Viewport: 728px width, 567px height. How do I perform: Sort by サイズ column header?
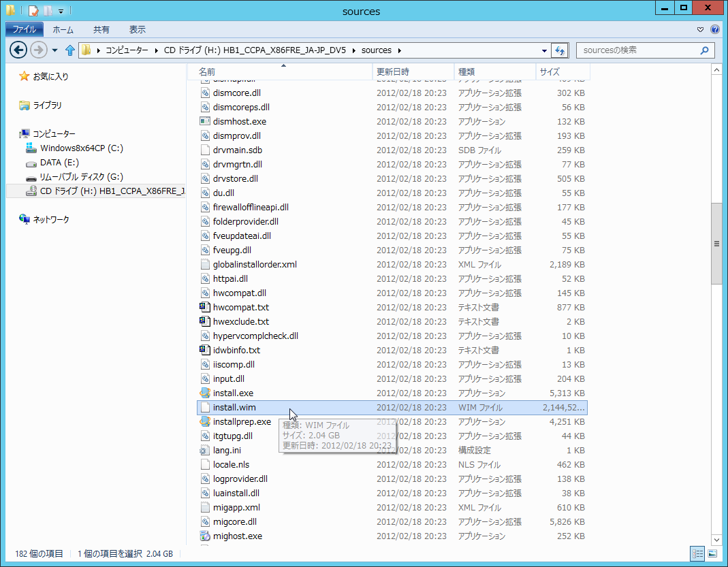[563, 72]
